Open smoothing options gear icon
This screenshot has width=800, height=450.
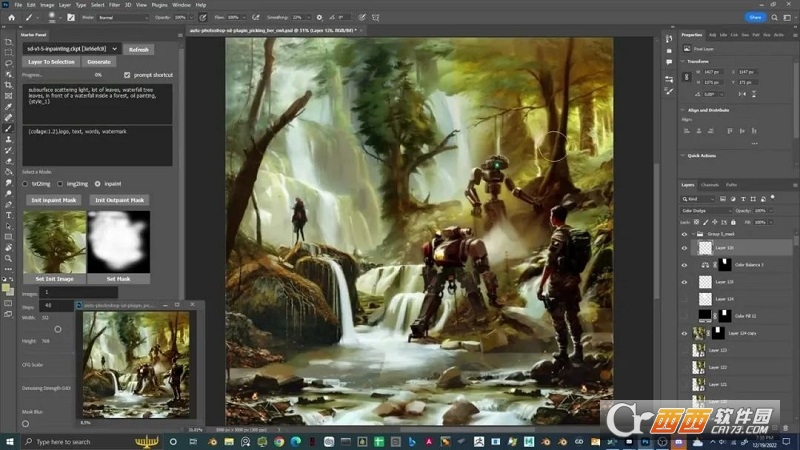319,17
